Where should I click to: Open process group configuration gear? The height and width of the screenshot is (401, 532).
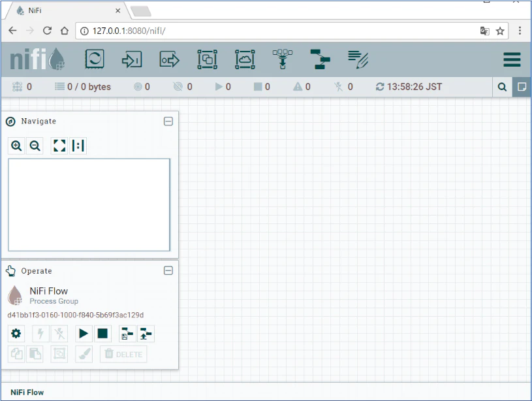(x=16, y=334)
